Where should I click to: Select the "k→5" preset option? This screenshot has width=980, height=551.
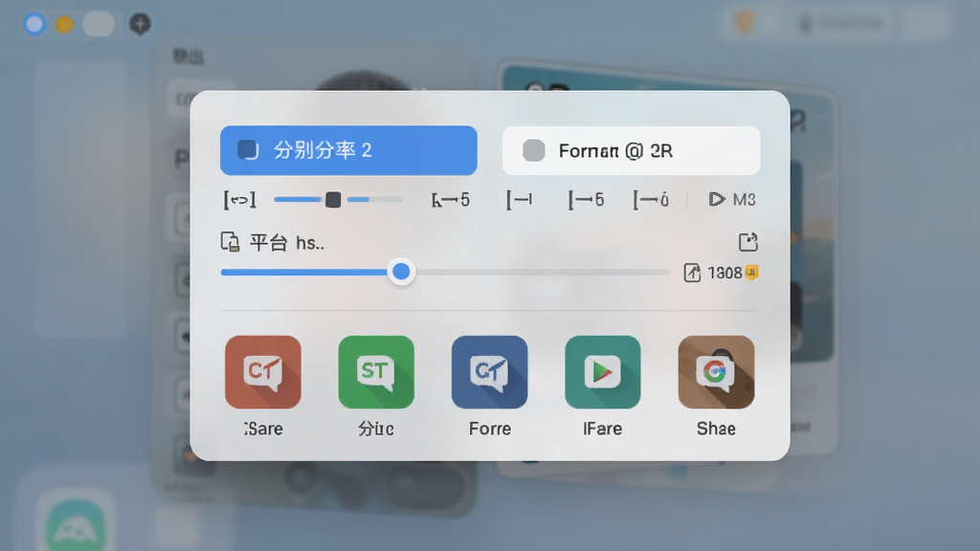click(x=450, y=200)
